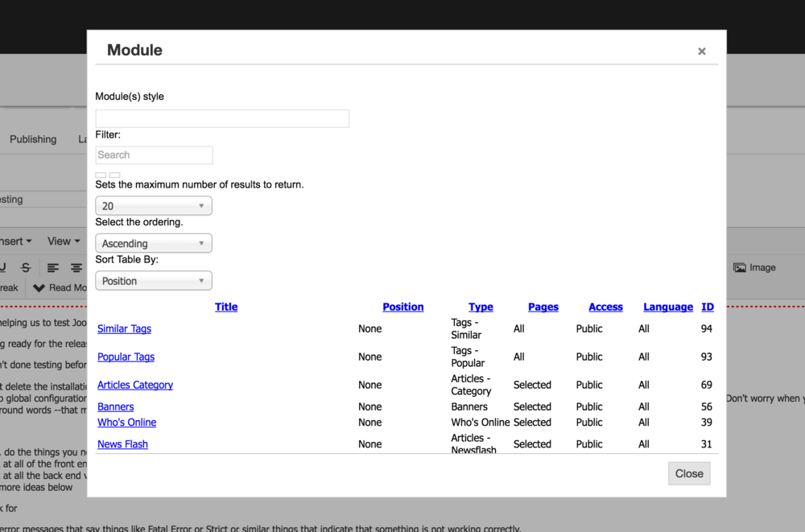Screen dimensions: 805x532
Task: Click ID value 69 in the Articles Category row
Action: point(707,386)
